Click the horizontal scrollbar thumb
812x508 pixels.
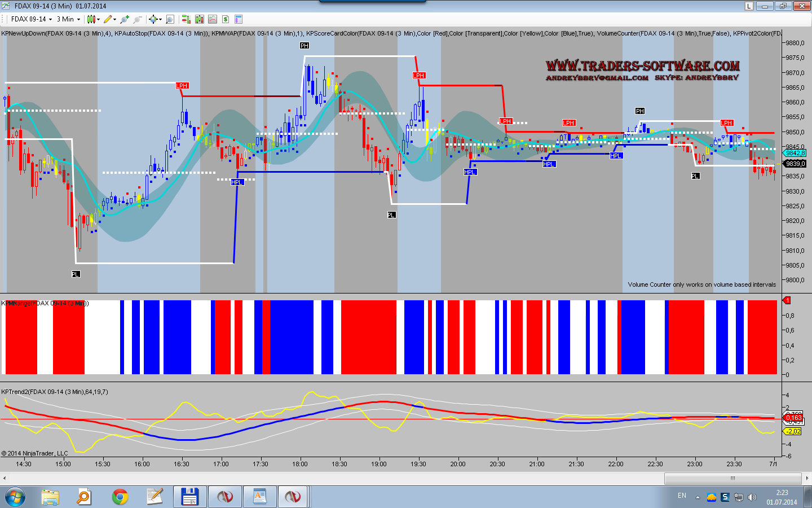pos(732,478)
